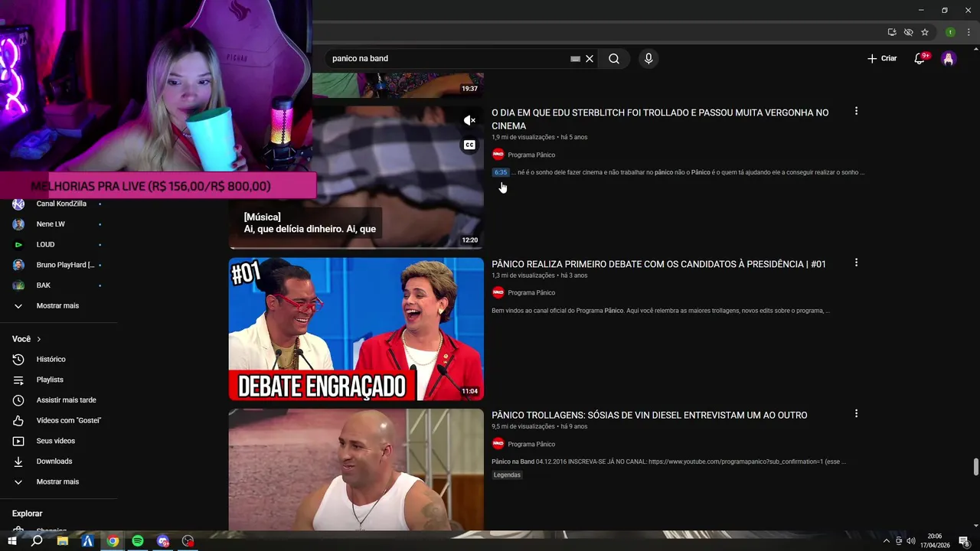The height and width of the screenshot is (551, 980).
Task: Click the install app icon in address bar
Action: (x=892, y=32)
